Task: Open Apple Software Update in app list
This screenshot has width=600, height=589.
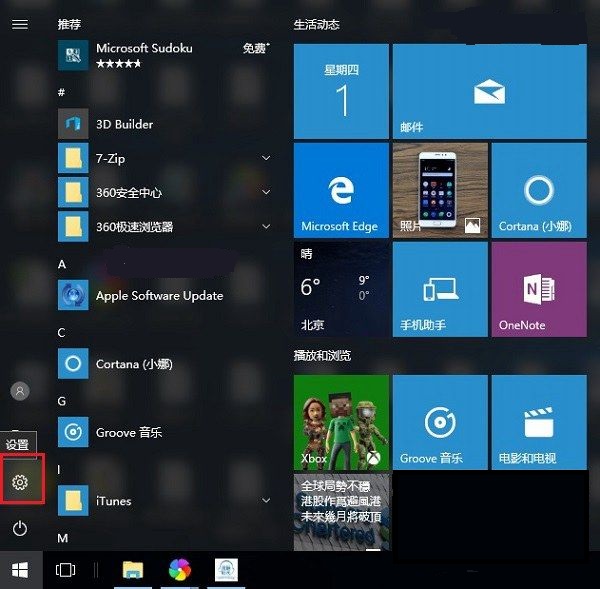Action: [158, 296]
